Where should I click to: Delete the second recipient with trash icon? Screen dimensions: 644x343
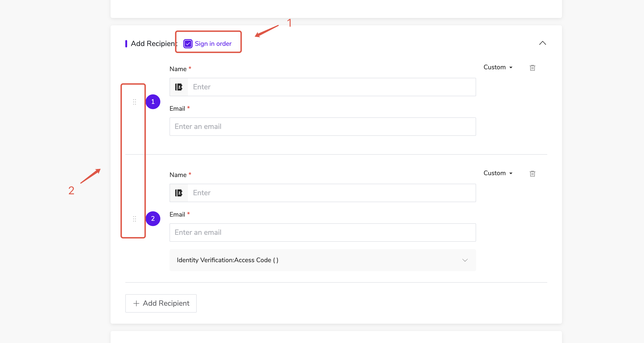click(532, 174)
